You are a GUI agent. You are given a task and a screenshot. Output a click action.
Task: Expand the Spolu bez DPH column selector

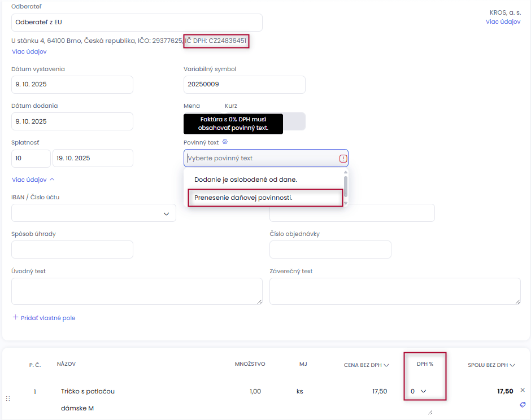pos(512,365)
